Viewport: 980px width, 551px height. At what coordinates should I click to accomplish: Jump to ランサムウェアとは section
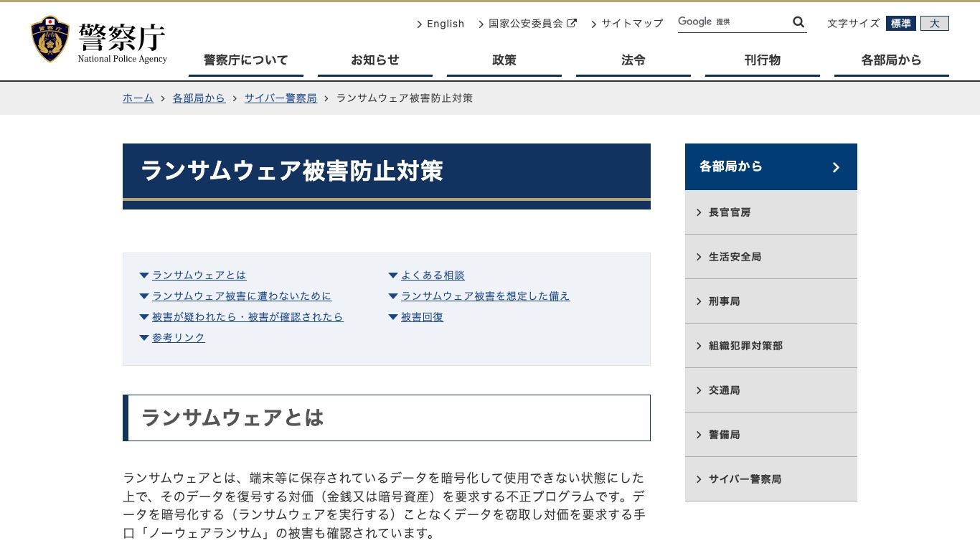pos(199,275)
